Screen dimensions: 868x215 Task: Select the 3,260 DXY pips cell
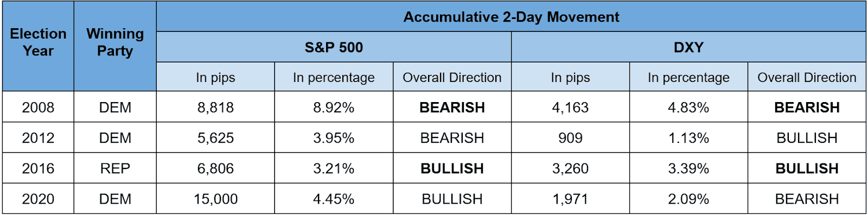click(570, 168)
